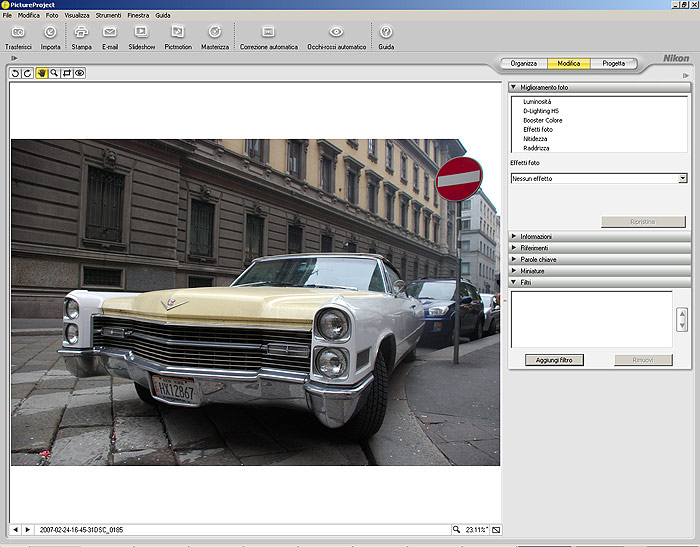Open the Strumenti menu
This screenshot has height=547, width=700.
tap(108, 16)
